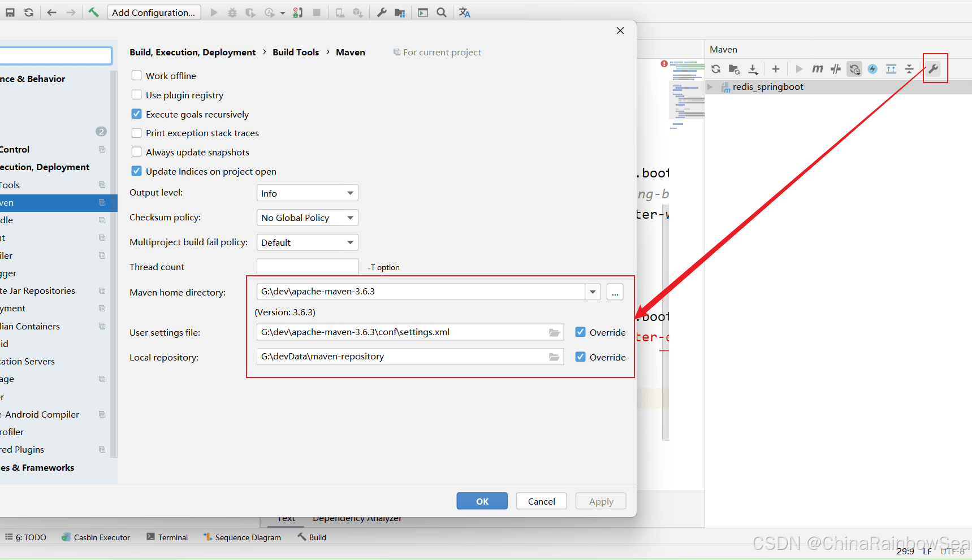
Task: Toggle Skip Tests mode lightning icon
Action: click(x=872, y=69)
